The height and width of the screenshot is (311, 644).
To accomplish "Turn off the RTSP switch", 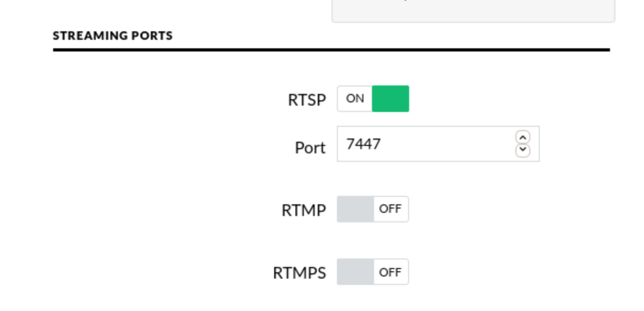I will (373, 99).
